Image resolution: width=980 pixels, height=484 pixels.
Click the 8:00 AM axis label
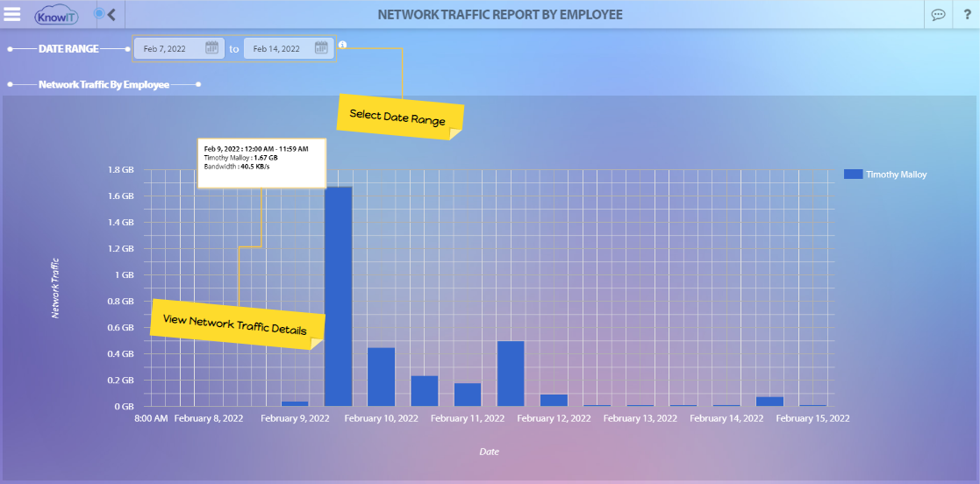click(x=151, y=418)
